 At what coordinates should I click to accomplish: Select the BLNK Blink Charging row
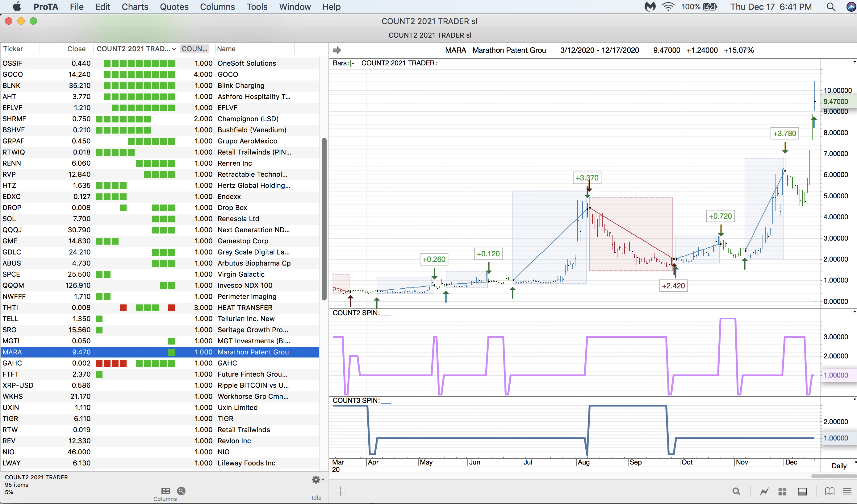pos(160,86)
